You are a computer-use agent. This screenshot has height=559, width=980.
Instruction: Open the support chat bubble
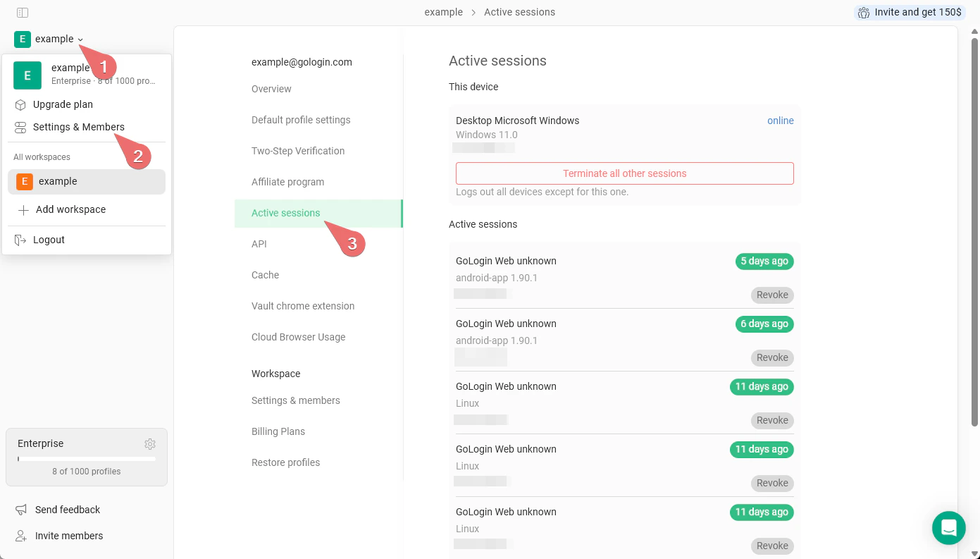pos(948,527)
